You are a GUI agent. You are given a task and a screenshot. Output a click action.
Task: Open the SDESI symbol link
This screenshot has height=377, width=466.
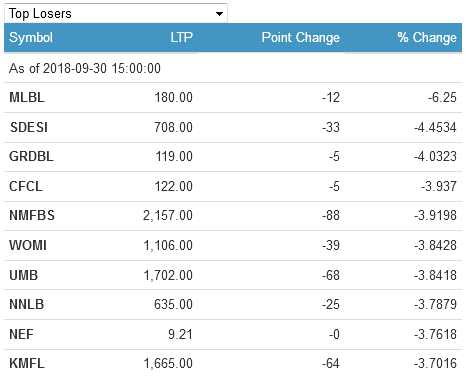pyautogui.click(x=29, y=127)
